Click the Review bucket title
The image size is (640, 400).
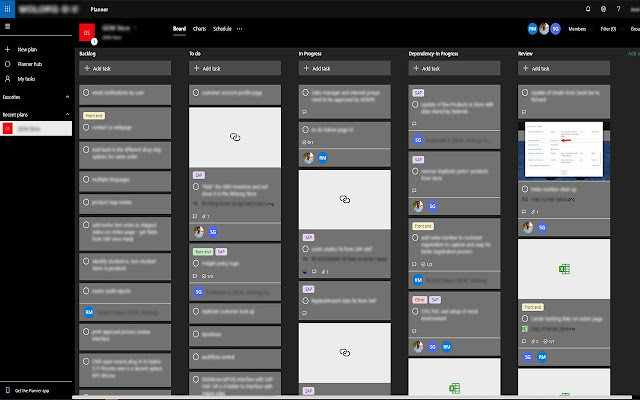[x=525, y=54]
